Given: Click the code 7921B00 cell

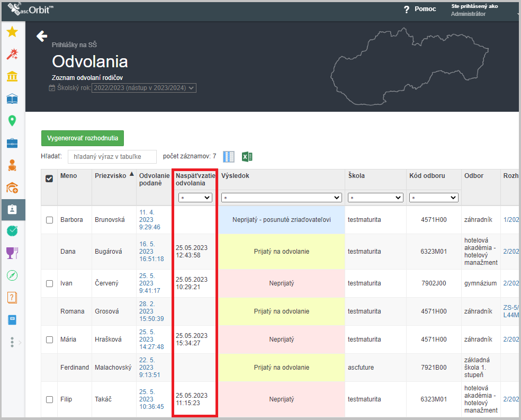Looking at the screenshot, I should coord(434,368).
